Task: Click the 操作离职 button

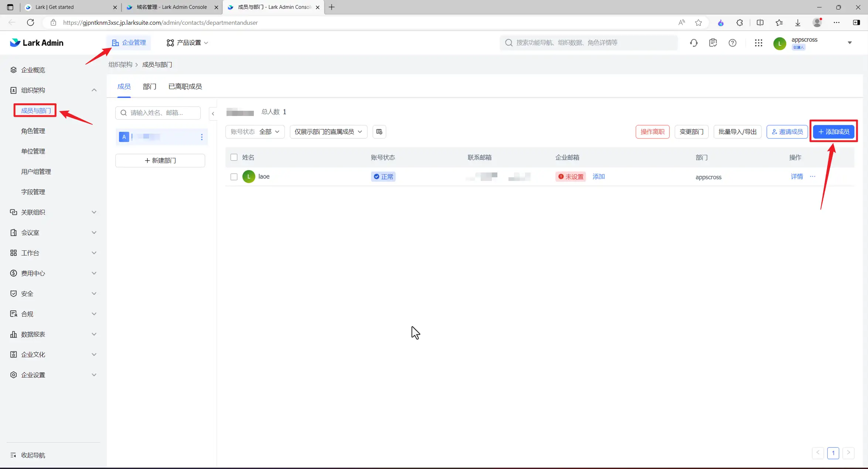Action: tap(653, 131)
